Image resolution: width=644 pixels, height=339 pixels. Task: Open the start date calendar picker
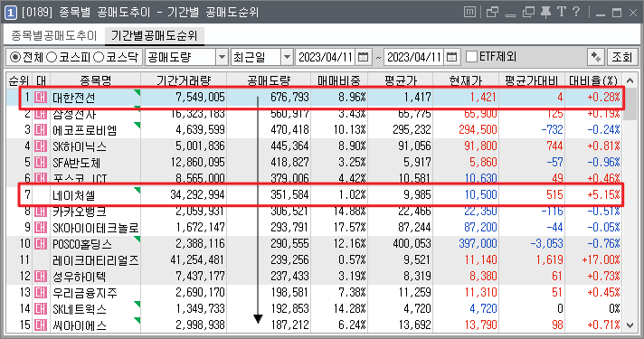pos(363,57)
